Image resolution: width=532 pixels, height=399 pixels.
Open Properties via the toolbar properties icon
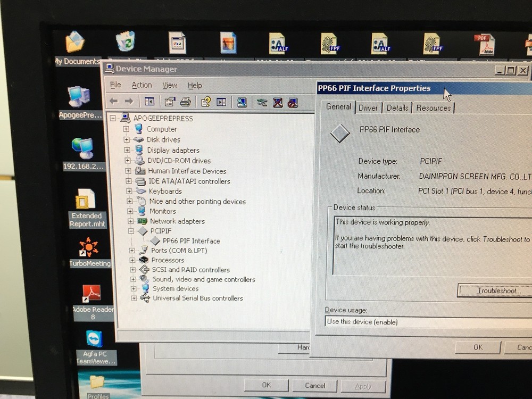click(x=170, y=102)
